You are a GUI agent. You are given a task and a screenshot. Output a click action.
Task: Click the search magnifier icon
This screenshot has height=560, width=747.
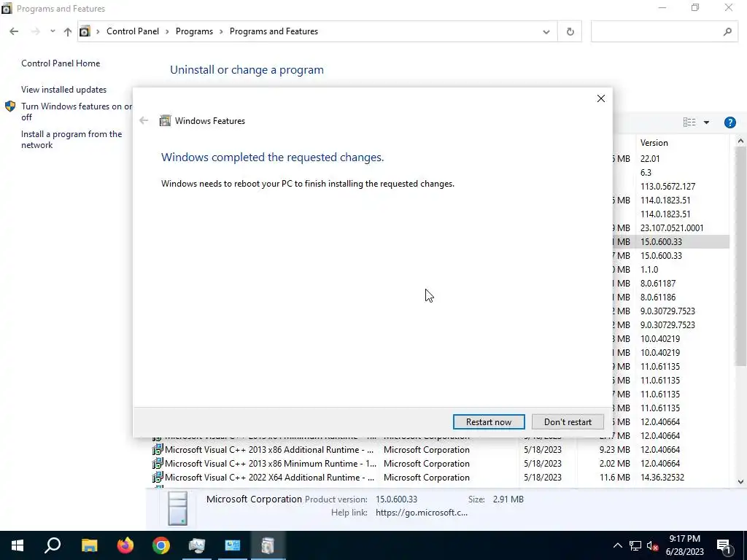[727, 32]
